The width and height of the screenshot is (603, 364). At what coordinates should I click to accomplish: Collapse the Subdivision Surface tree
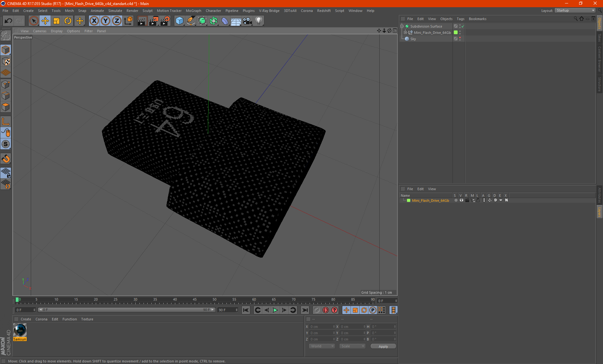[402, 26]
